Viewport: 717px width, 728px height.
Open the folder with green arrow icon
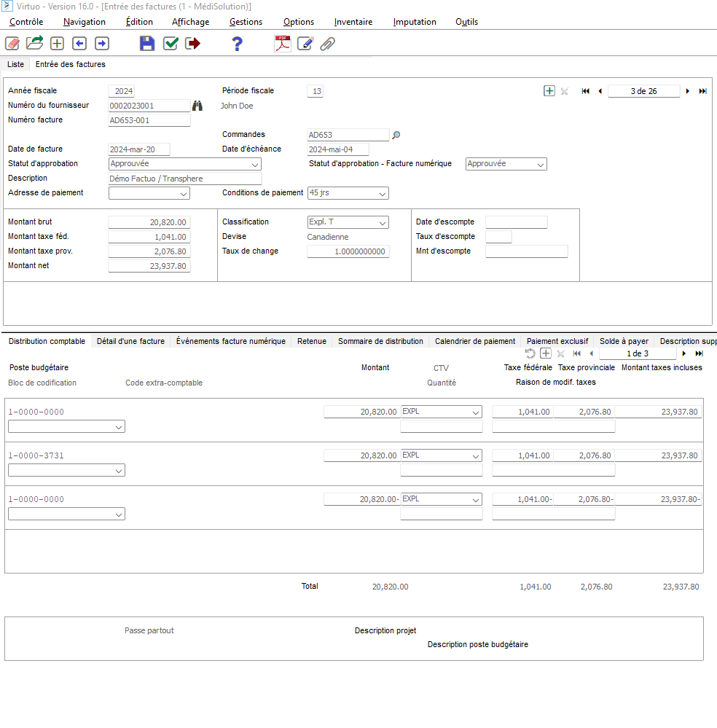point(34,43)
